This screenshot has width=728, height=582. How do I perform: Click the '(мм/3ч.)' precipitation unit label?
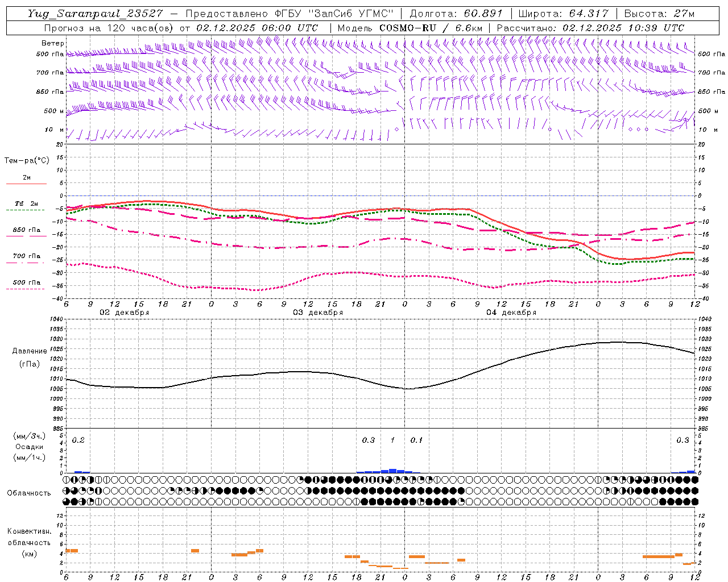pyautogui.click(x=30, y=436)
